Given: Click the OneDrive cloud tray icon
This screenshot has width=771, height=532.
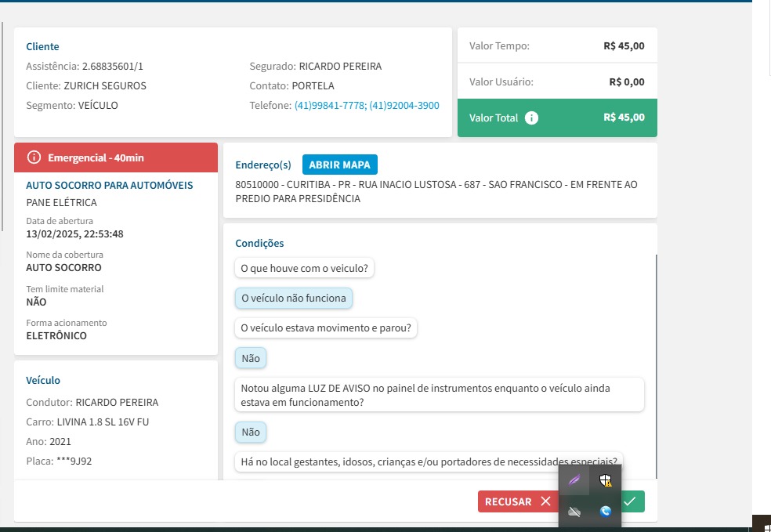Looking at the screenshot, I should tap(574, 512).
